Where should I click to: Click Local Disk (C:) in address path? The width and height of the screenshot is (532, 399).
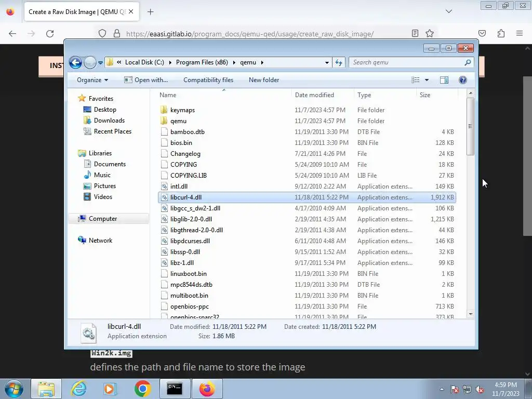pyautogui.click(x=144, y=62)
